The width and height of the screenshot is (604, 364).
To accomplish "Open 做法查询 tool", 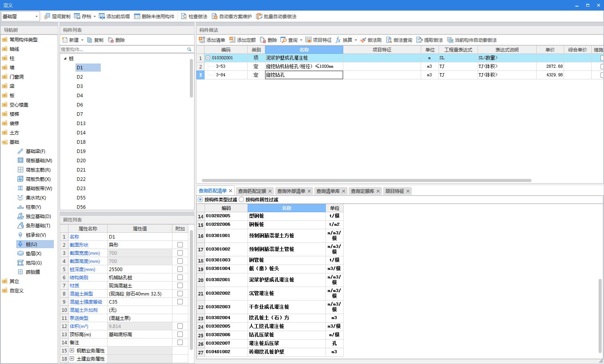I will click(399, 40).
